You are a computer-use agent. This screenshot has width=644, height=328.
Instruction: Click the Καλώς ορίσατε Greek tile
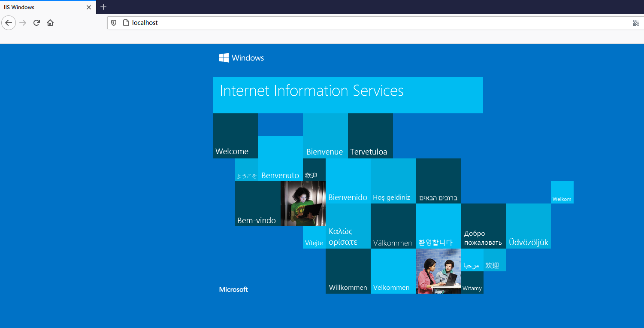pyautogui.click(x=348, y=226)
